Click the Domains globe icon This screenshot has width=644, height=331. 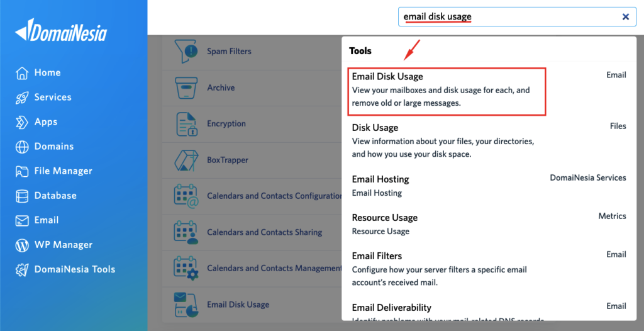click(x=22, y=147)
